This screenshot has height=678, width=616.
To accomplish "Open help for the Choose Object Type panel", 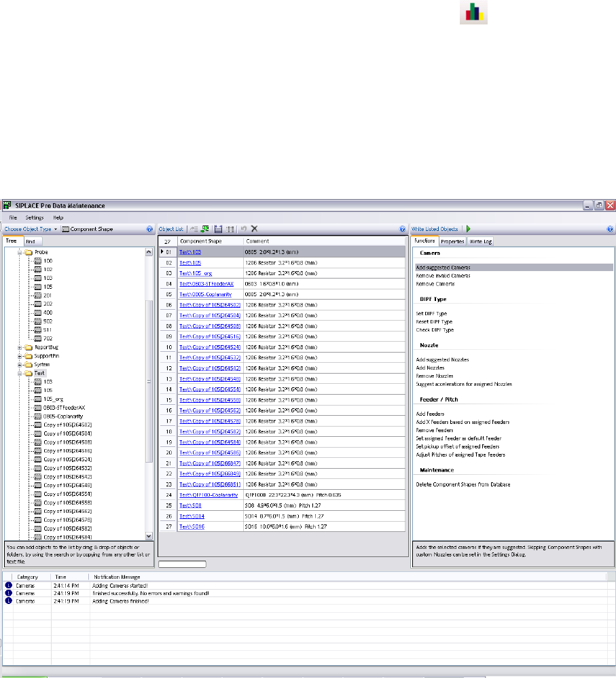I will coord(149,229).
